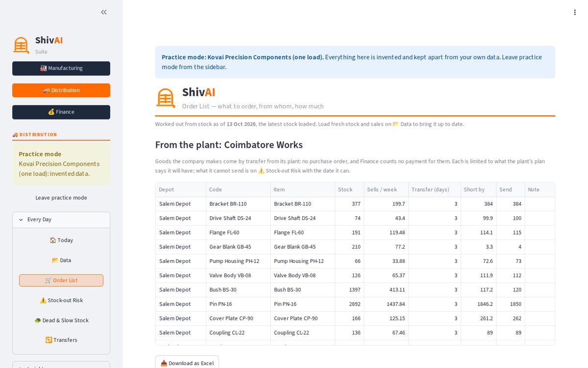
Task: Select the Valve Body VB-08 code cell
Action: [x=238, y=275]
